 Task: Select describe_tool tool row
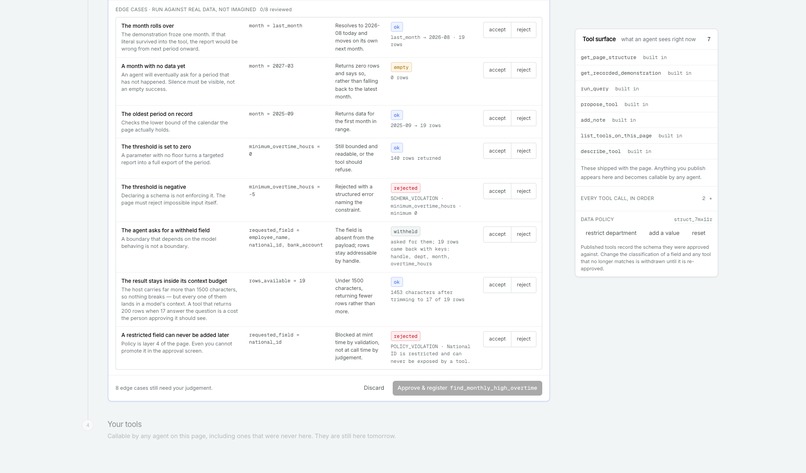click(646, 152)
